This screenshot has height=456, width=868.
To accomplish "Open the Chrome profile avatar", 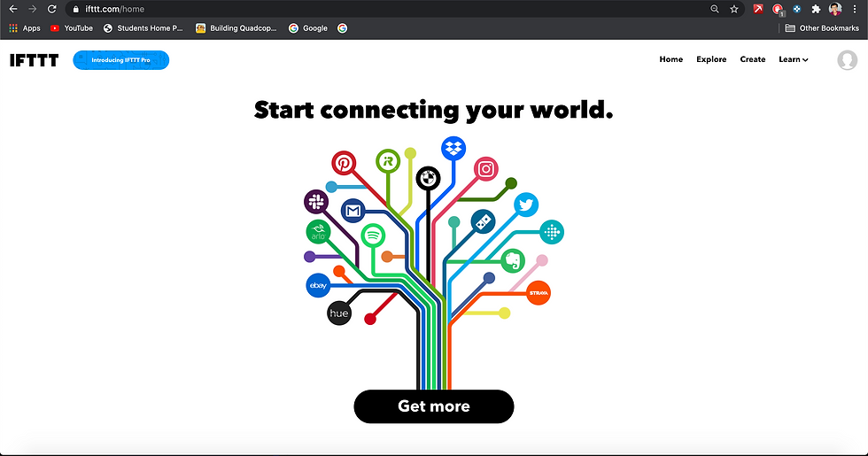I will point(835,9).
